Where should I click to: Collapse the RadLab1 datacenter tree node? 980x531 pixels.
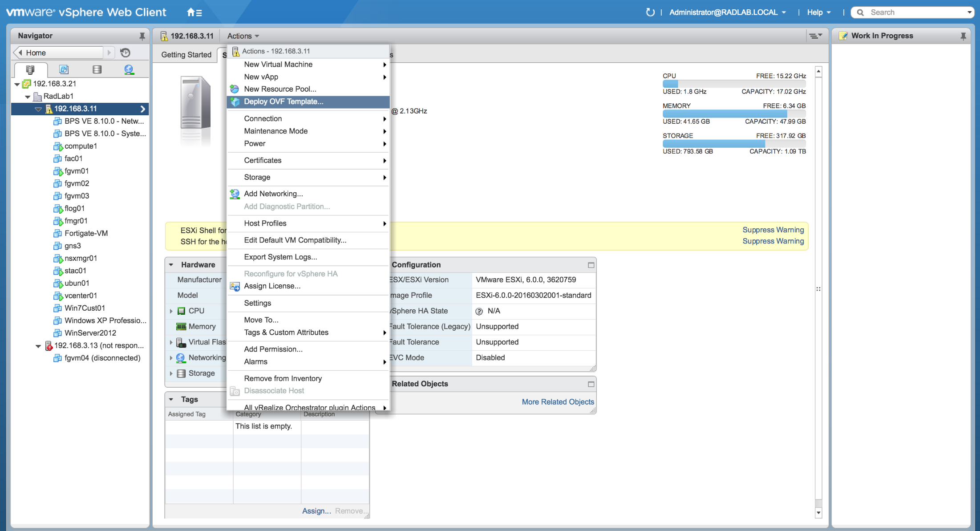coord(28,97)
